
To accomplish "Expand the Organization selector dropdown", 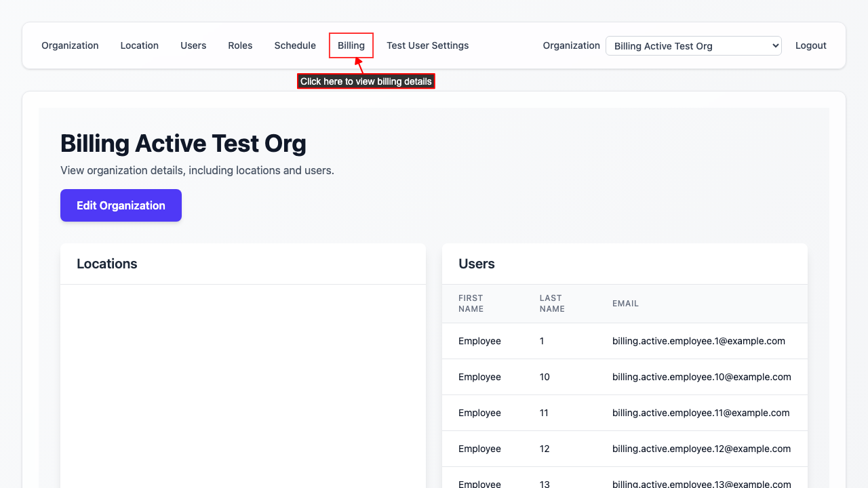I will [x=693, y=46].
